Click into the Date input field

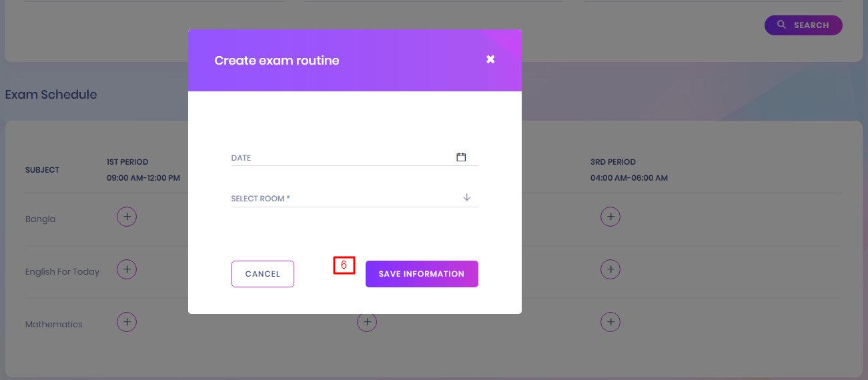[x=340, y=158]
